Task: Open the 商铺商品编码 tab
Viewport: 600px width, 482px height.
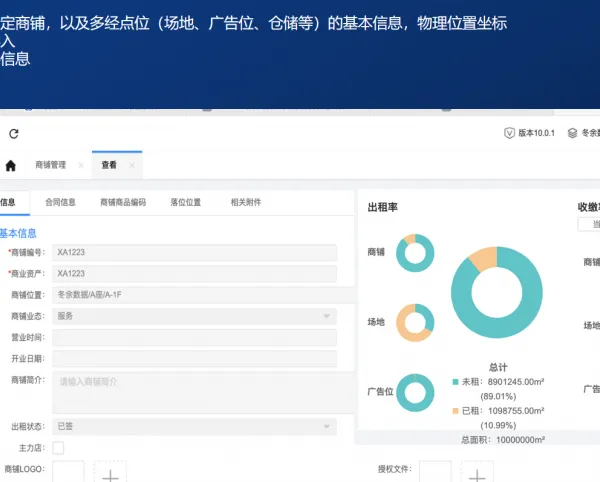Action: pyautogui.click(x=123, y=202)
